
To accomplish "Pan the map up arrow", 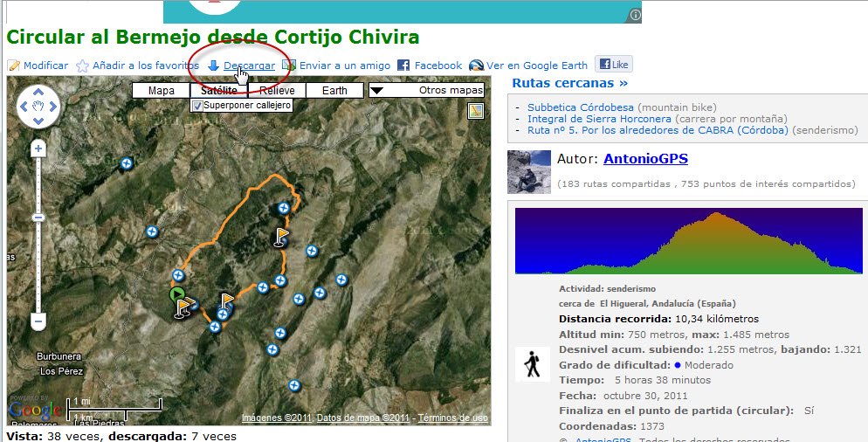I will tap(38, 93).
